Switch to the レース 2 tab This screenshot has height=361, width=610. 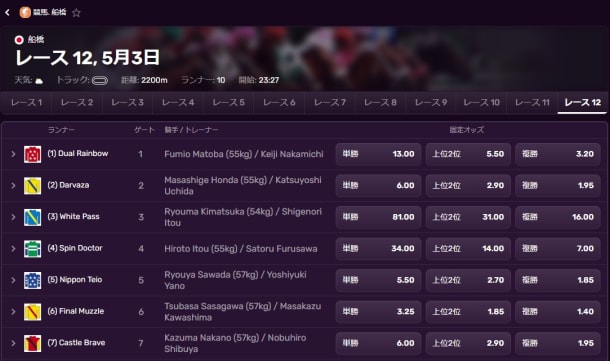pyautogui.click(x=77, y=103)
